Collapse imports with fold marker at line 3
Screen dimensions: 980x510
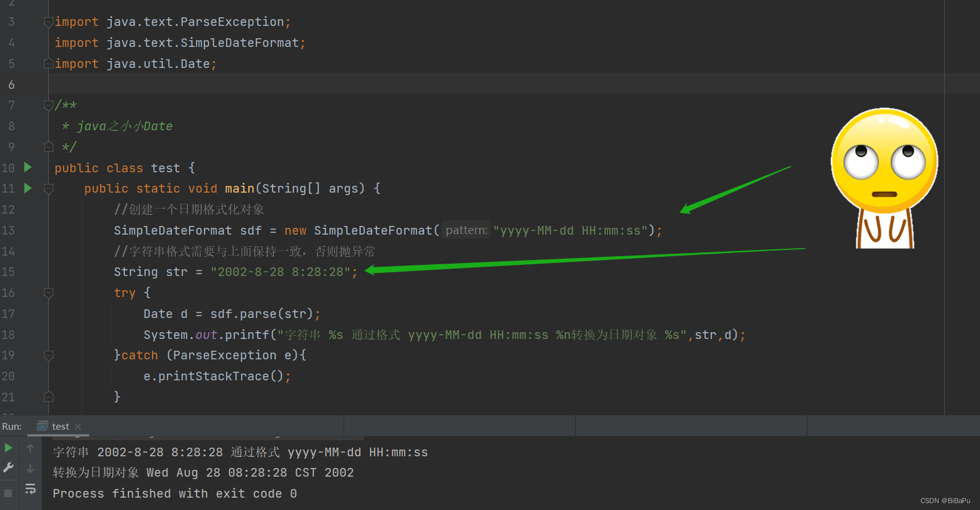tap(49, 22)
